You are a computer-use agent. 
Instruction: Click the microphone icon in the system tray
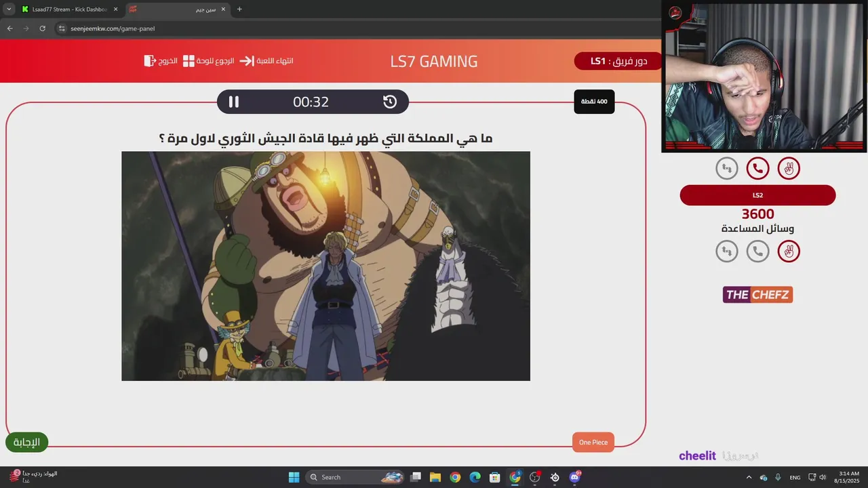pos(778,477)
